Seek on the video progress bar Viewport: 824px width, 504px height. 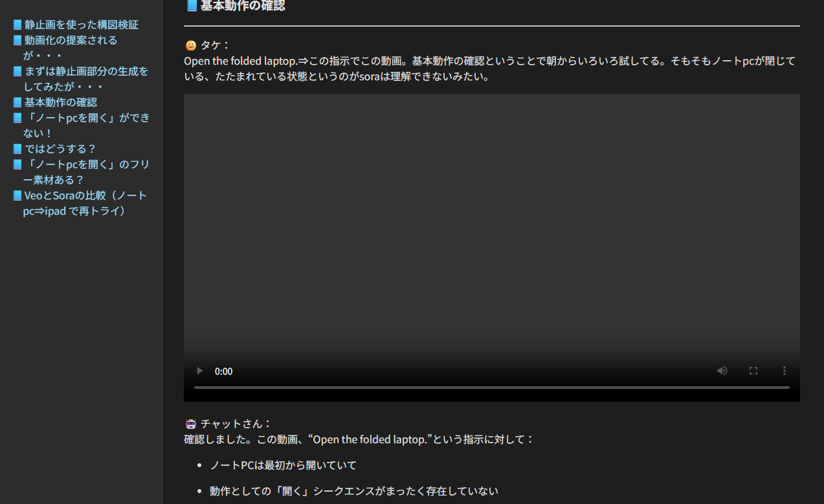pyautogui.click(x=491, y=387)
